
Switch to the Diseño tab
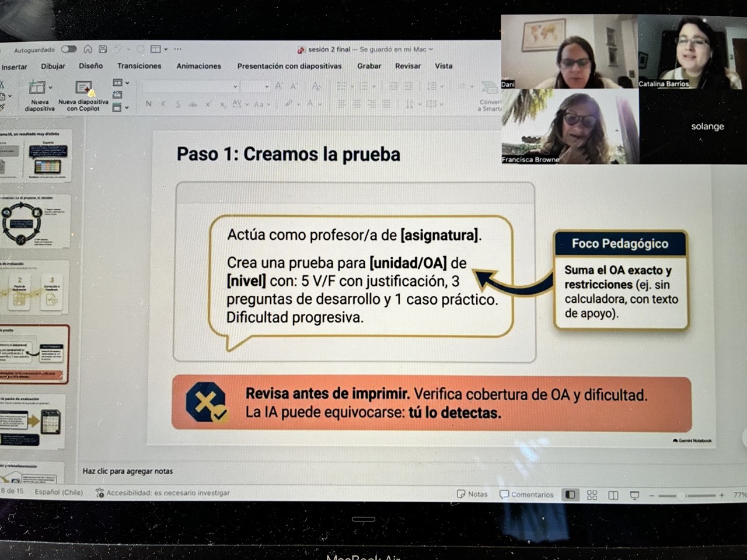91,66
